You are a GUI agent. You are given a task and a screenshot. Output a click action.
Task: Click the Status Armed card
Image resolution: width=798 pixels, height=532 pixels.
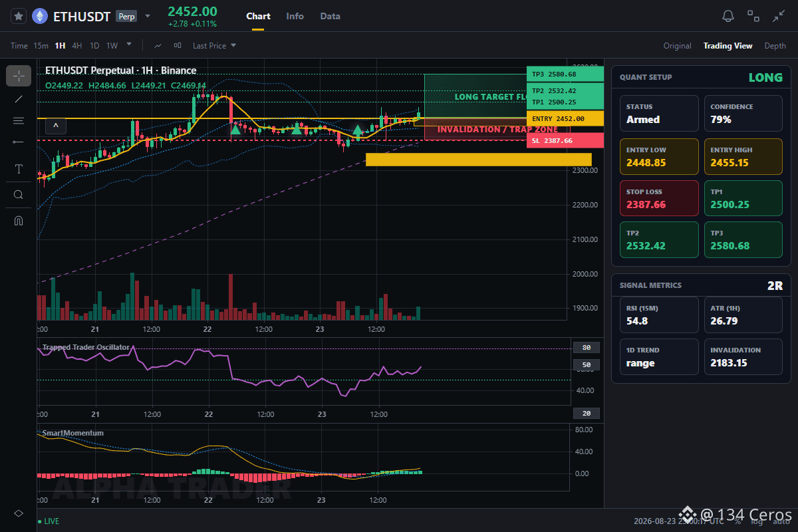[659, 114]
